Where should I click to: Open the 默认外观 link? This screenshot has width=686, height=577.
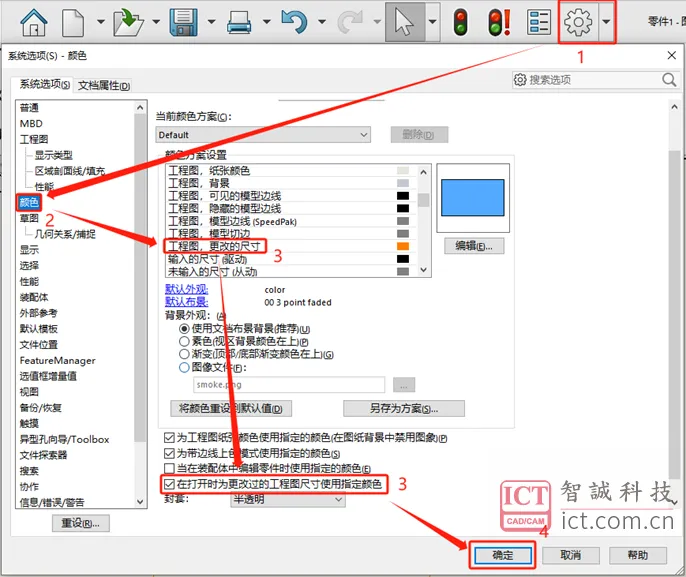click(186, 289)
